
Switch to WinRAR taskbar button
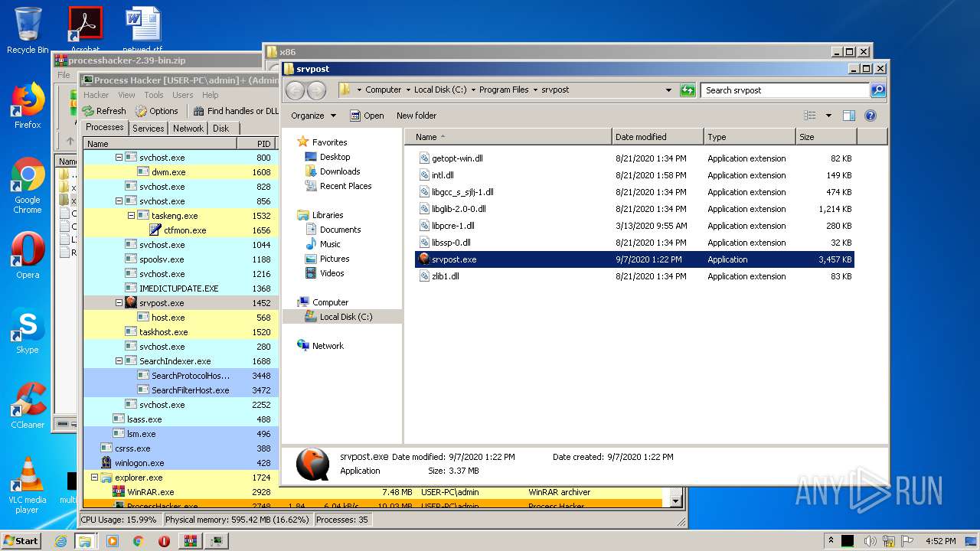coord(191,541)
